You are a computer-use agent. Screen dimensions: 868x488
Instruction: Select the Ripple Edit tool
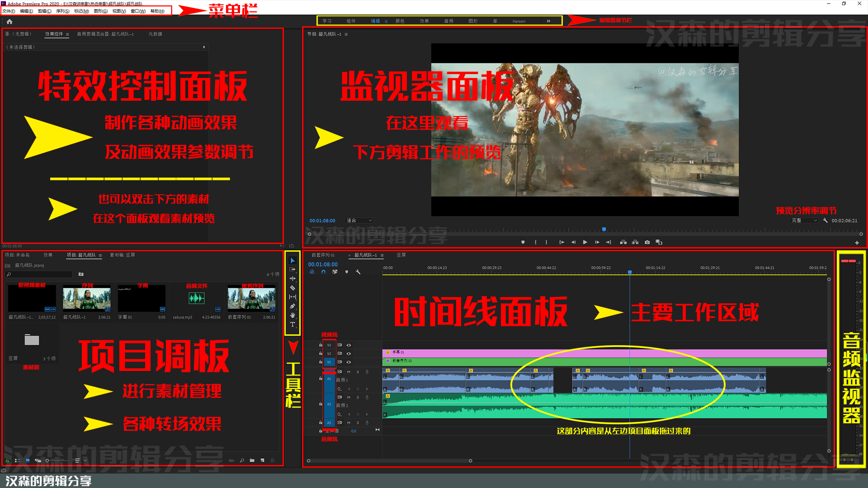292,279
